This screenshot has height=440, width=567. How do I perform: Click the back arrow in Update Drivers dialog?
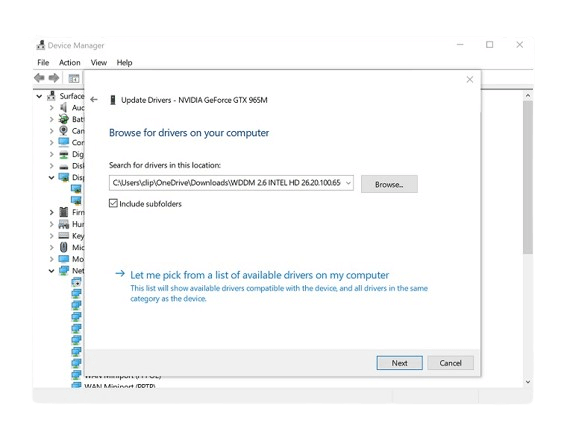pyautogui.click(x=94, y=99)
